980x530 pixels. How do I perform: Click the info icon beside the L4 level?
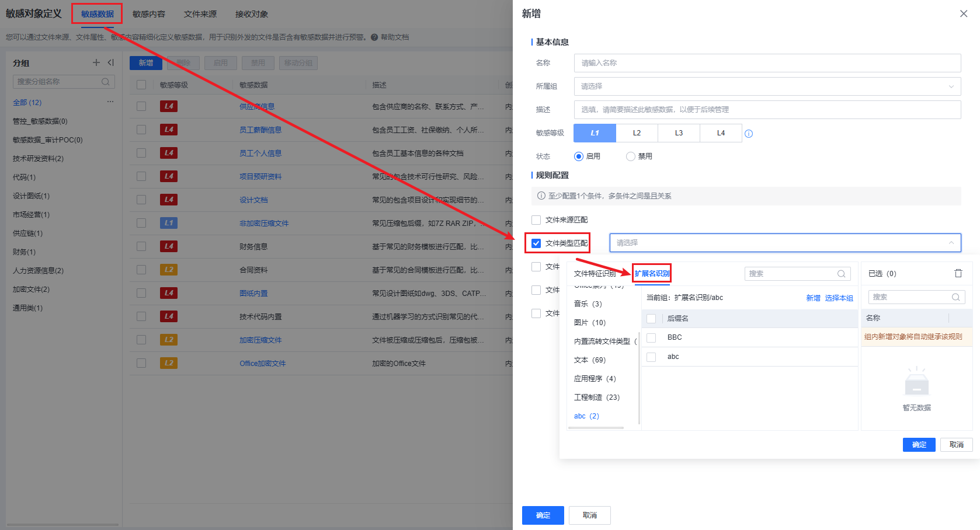(x=749, y=134)
